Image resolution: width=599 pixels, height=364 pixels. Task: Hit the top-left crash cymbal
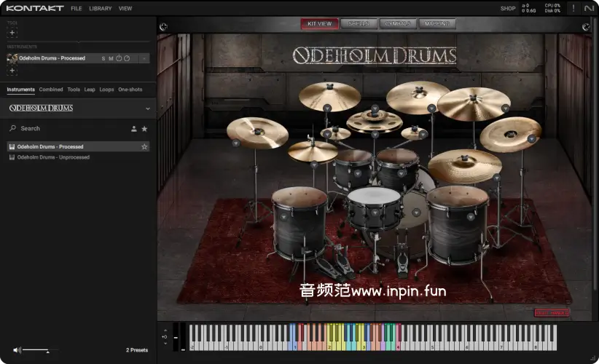pyautogui.click(x=329, y=95)
